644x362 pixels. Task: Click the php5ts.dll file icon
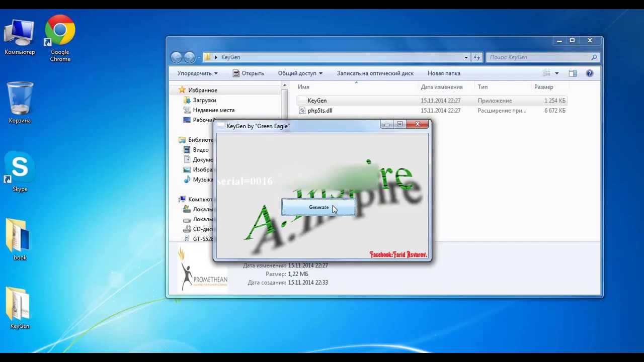302,111
